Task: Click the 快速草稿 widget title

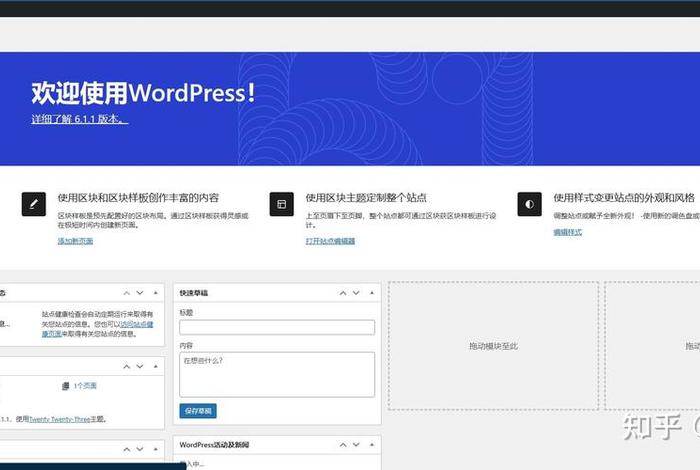Action: point(194,293)
